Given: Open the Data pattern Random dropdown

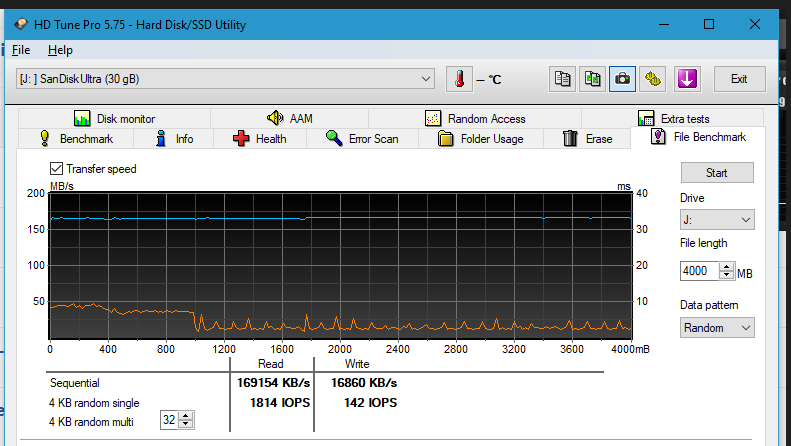Looking at the screenshot, I should click(x=717, y=327).
